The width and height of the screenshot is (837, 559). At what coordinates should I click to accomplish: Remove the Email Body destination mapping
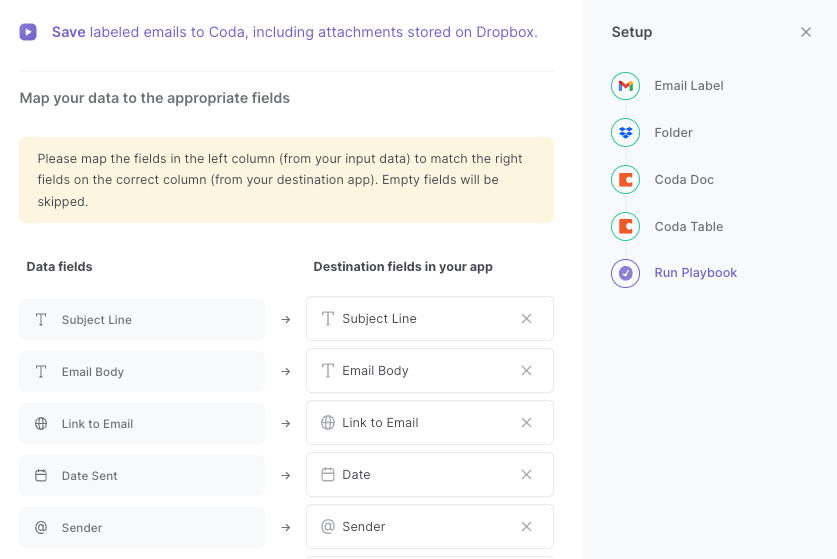pyautogui.click(x=526, y=371)
